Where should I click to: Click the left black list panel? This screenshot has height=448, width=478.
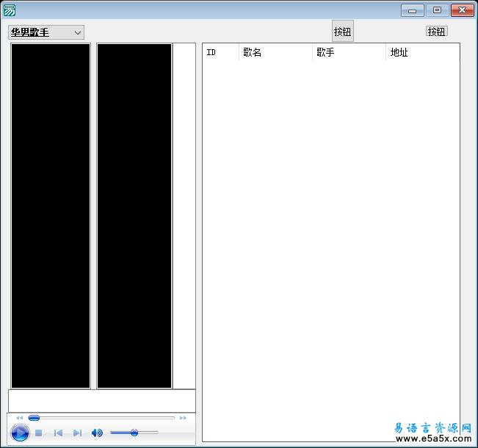coord(51,216)
